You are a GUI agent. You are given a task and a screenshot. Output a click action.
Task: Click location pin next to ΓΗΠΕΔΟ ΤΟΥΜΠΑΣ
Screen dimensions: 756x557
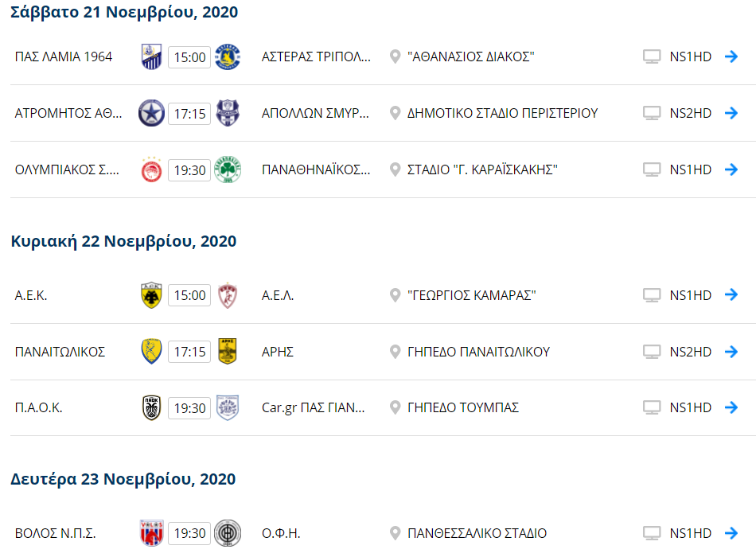coord(395,407)
